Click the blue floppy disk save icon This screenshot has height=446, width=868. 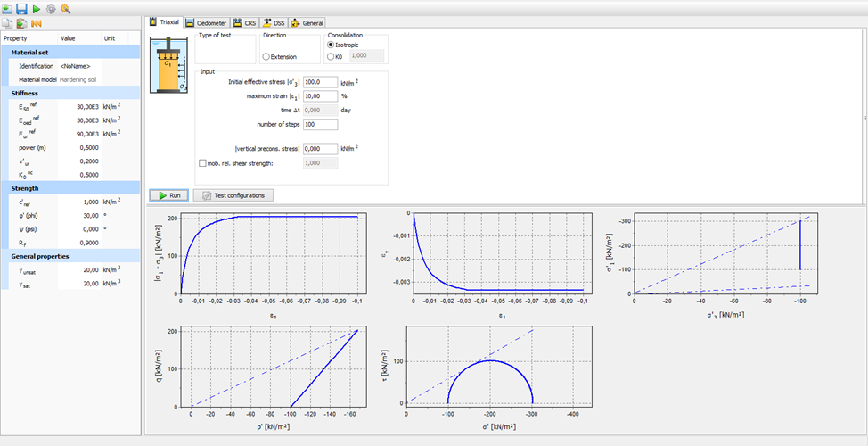(21, 8)
